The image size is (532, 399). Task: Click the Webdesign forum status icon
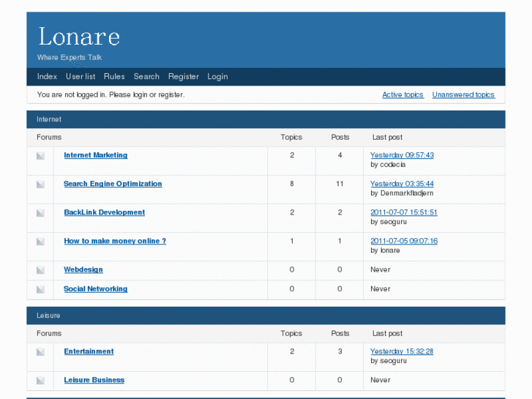[40, 270]
